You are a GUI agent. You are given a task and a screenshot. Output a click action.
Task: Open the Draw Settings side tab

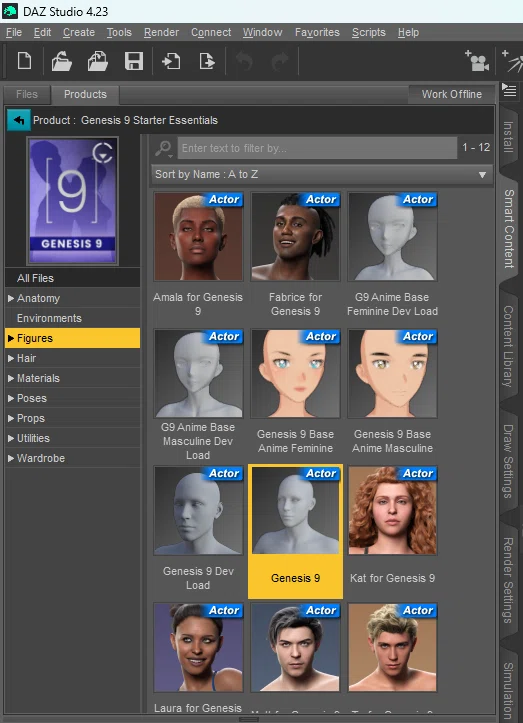point(508,461)
